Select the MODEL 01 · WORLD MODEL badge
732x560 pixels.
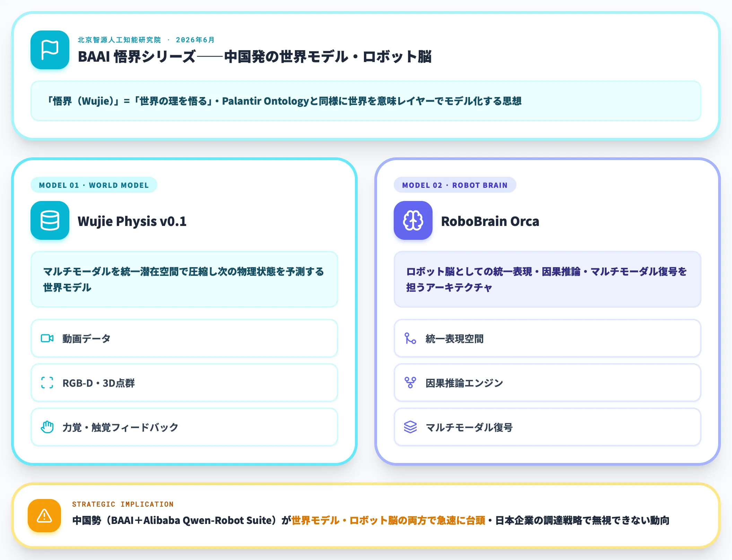click(94, 185)
